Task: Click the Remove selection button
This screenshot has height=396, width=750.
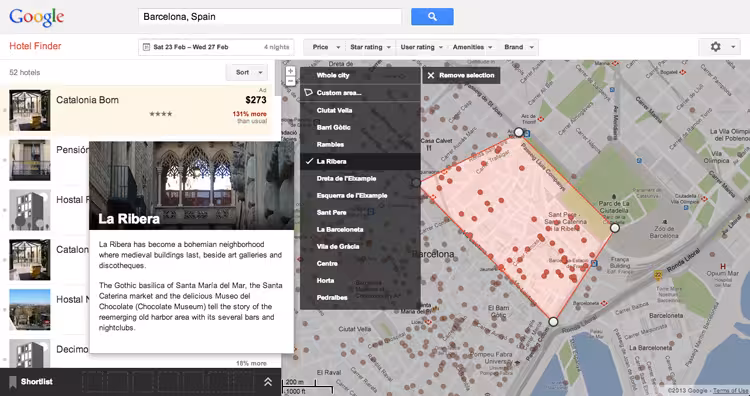Action: click(461, 75)
